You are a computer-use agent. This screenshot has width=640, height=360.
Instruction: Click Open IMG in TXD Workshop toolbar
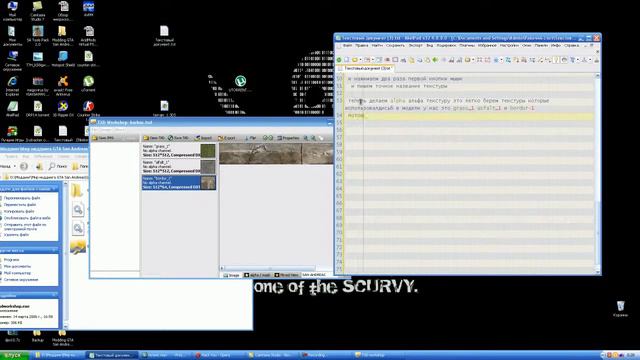(103, 138)
